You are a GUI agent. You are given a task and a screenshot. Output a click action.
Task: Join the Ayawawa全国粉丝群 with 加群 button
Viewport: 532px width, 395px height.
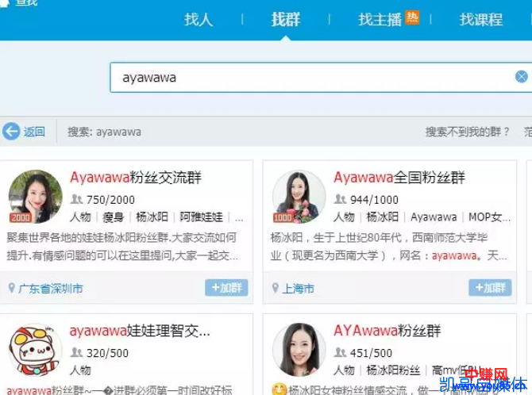coord(490,288)
